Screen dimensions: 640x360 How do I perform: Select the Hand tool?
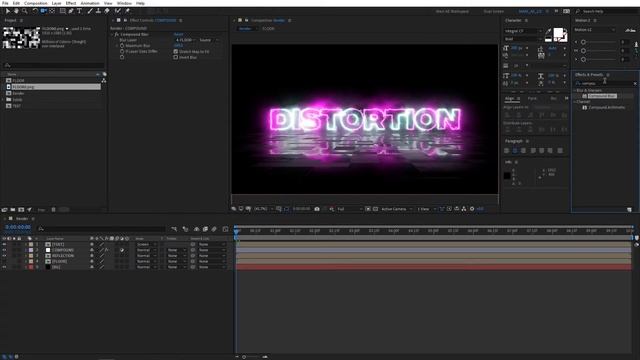16,11
